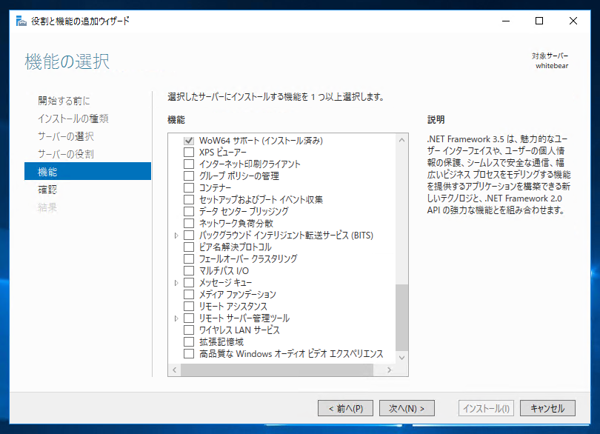
Task: Click the feature list scroll up arrow
Action: 402,140
